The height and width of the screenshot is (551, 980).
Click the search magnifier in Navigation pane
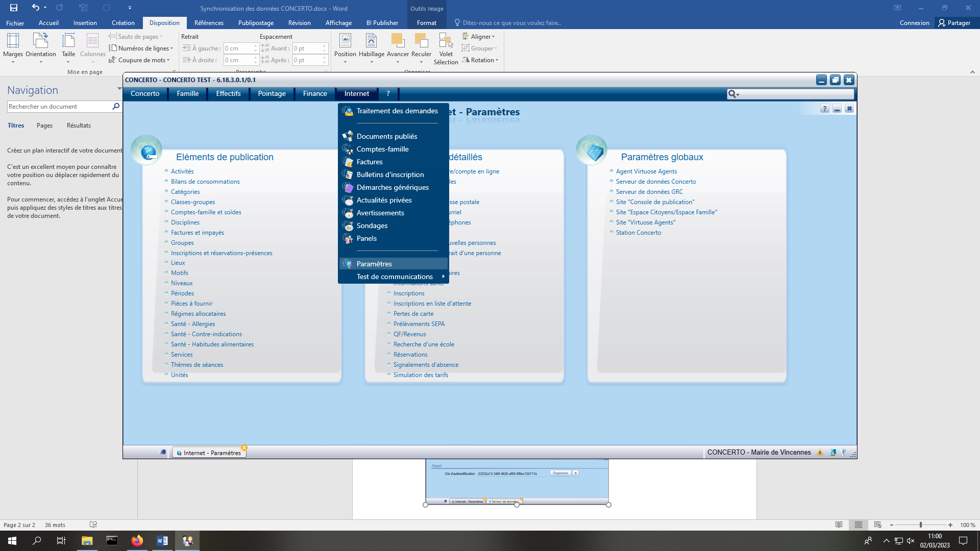116,107
